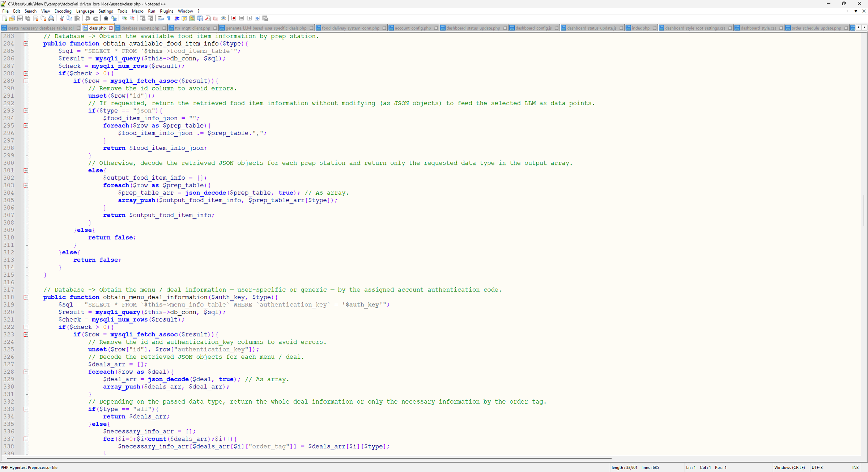Collapse the for loop fold at line 337
The height and width of the screenshot is (472, 868).
(x=26, y=439)
